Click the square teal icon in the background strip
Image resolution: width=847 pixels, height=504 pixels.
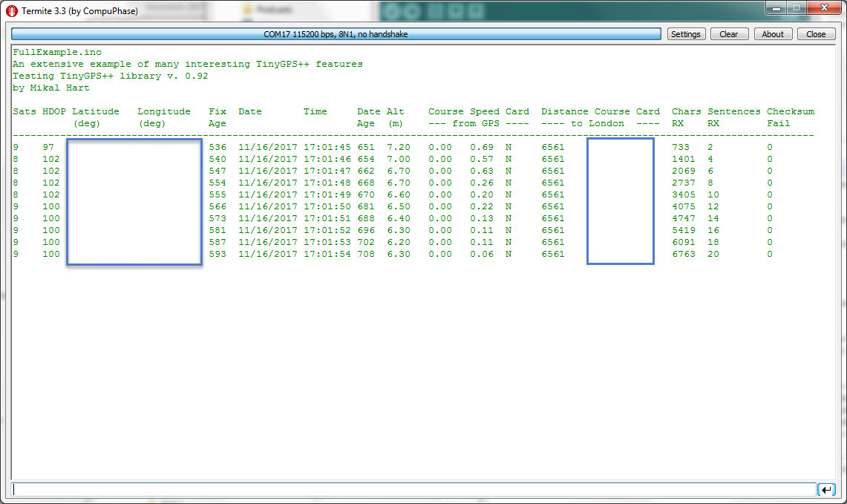click(434, 10)
